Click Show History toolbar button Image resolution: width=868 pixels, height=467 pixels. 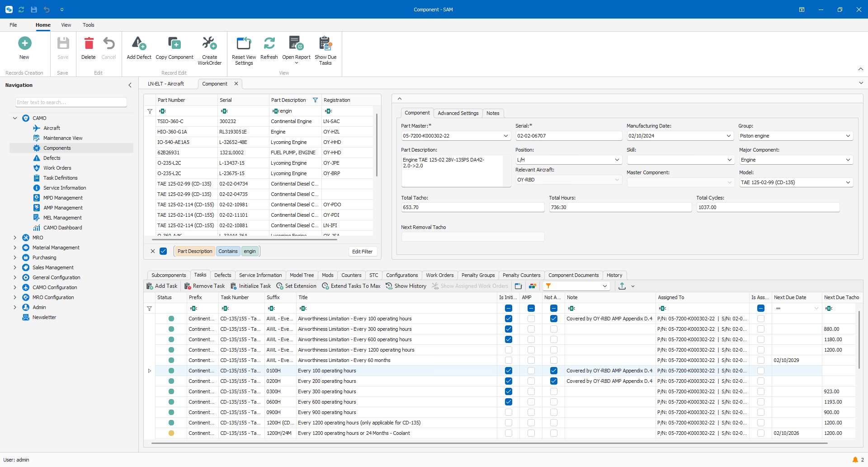tap(406, 286)
